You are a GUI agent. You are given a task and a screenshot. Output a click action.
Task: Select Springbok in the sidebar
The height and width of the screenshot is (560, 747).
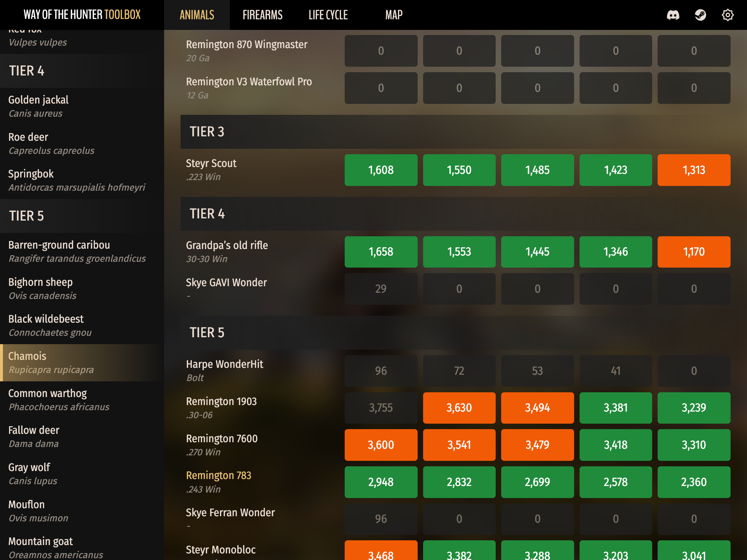(31, 180)
